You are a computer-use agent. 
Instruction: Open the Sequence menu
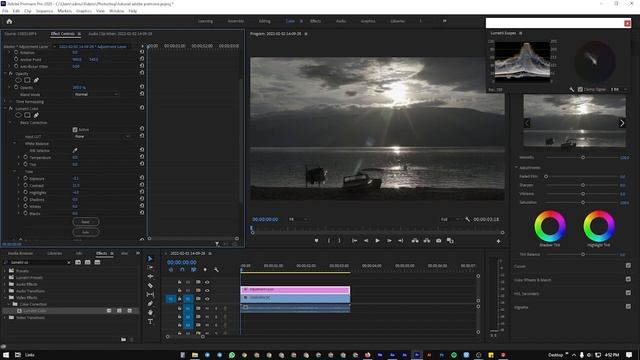(44, 11)
